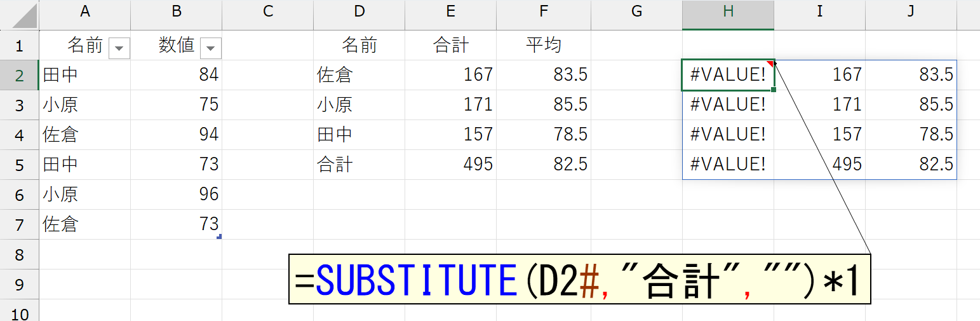Click cell J5 showing 82.5
The height and width of the screenshot is (321, 980).
(911, 165)
